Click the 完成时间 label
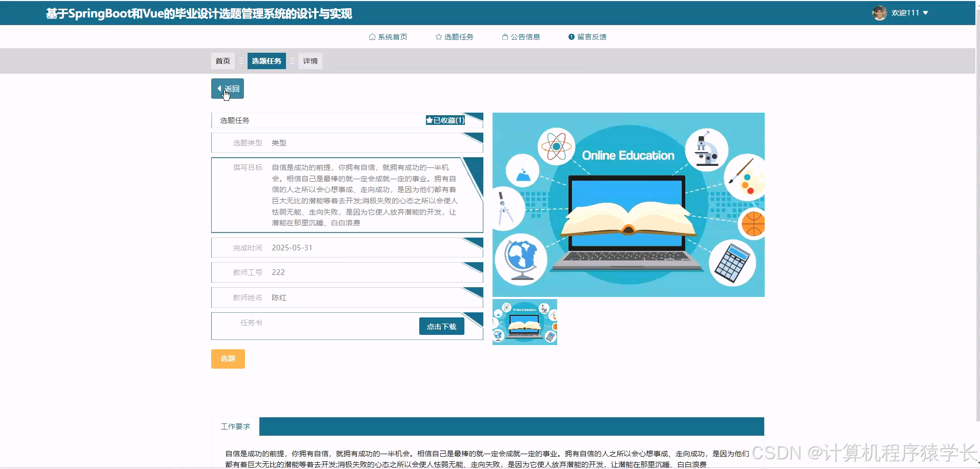The height and width of the screenshot is (469, 980). [x=248, y=248]
